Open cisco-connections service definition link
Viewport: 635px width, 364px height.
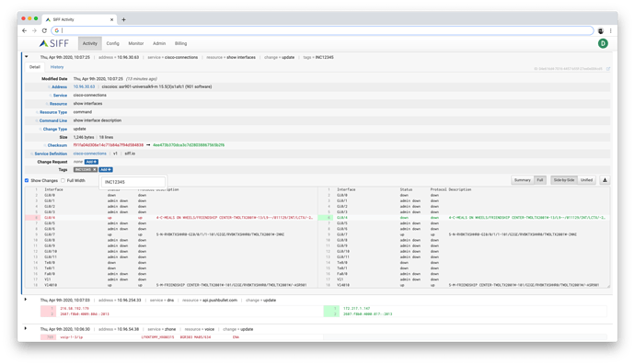click(90, 154)
